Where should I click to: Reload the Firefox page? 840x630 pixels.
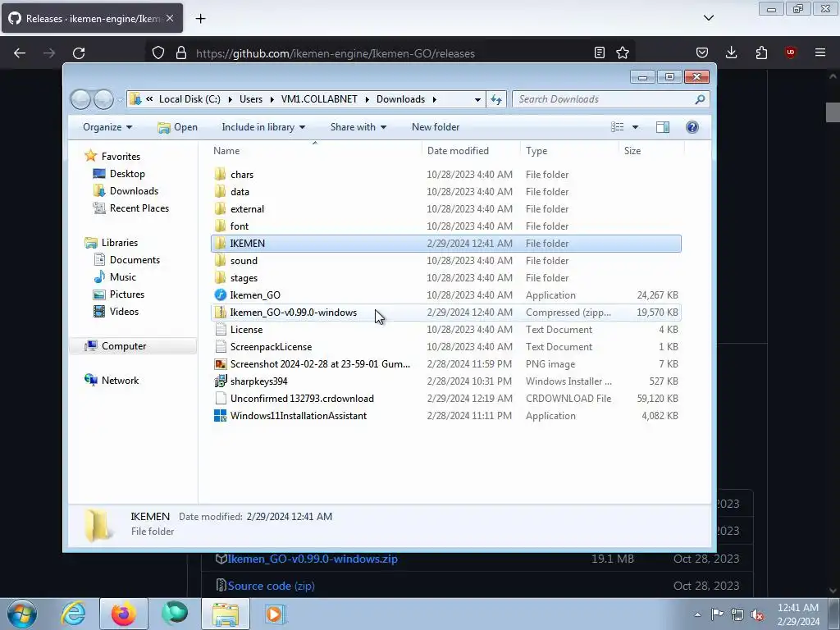(x=79, y=53)
